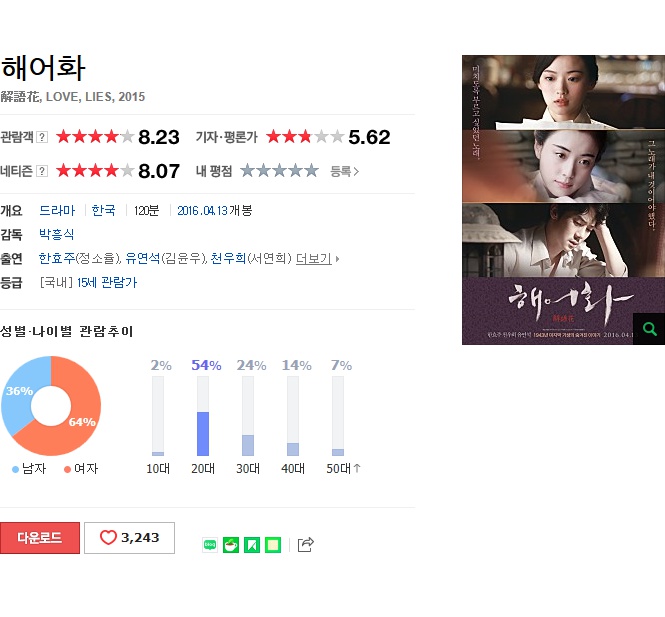Open director 박흥식's page
This screenshot has height=617, width=665.
[56, 234]
